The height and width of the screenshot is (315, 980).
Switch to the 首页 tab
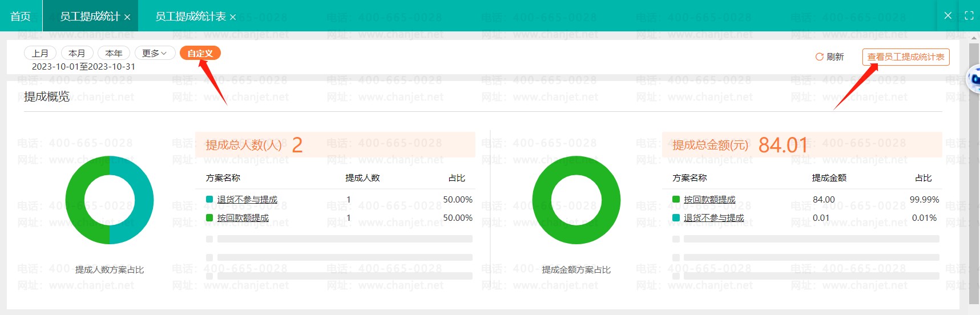[x=21, y=17]
